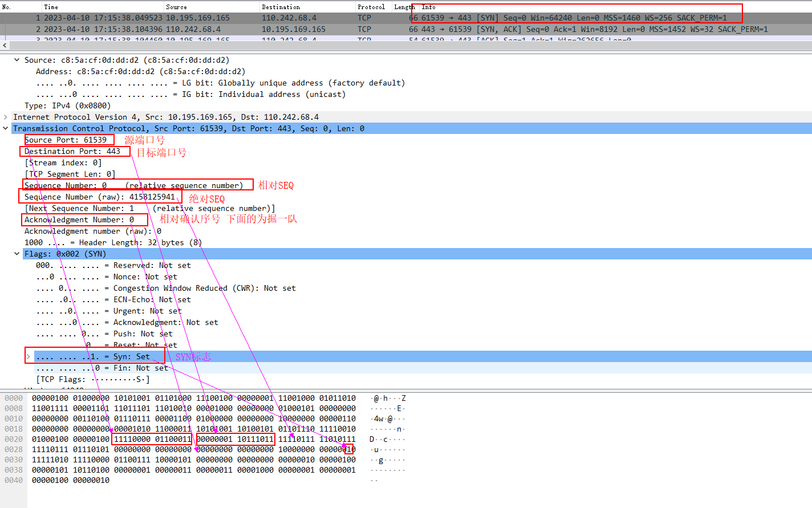
Task: Collapse the Transmission Control Protocol tree
Action: coord(6,128)
